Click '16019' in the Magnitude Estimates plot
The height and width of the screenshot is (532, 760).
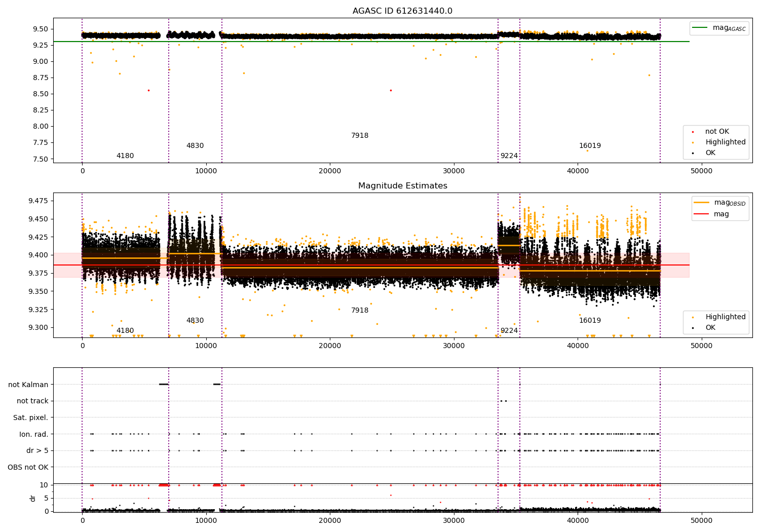pos(590,321)
